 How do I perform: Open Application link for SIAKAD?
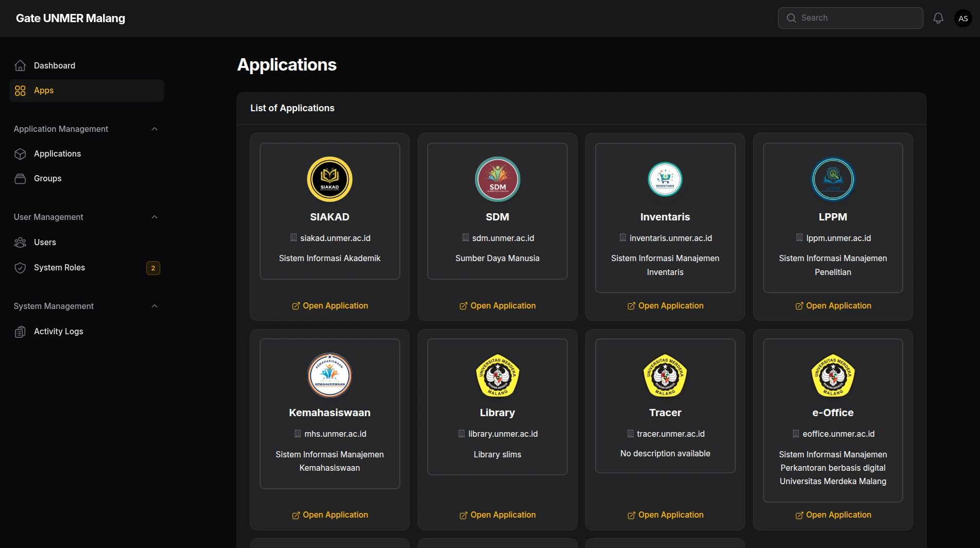pyautogui.click(x=330, y=306)
